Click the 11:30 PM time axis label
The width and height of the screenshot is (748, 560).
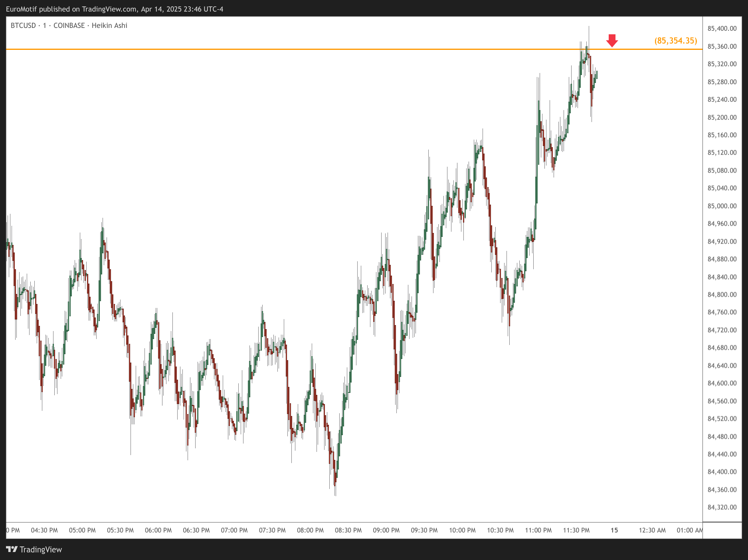[576, 530]
